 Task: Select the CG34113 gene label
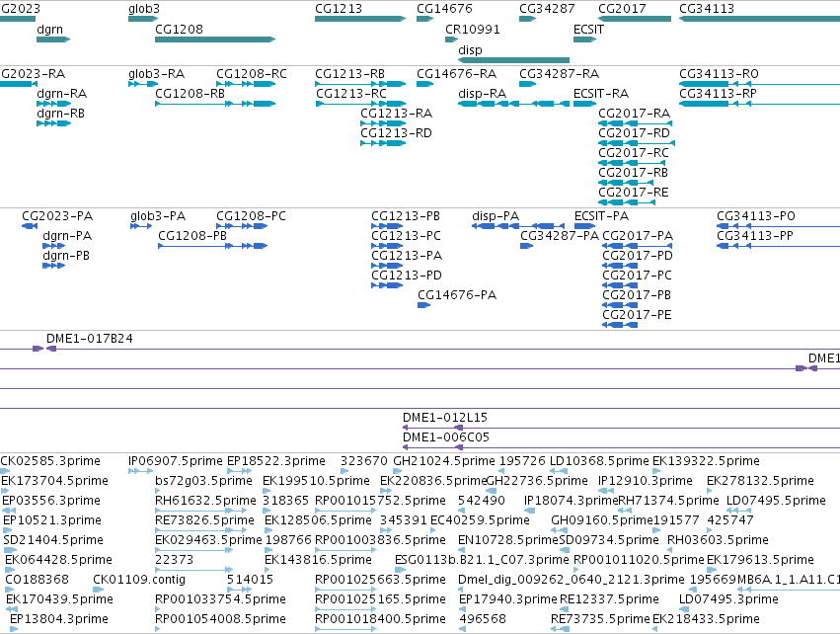[707, 9]
